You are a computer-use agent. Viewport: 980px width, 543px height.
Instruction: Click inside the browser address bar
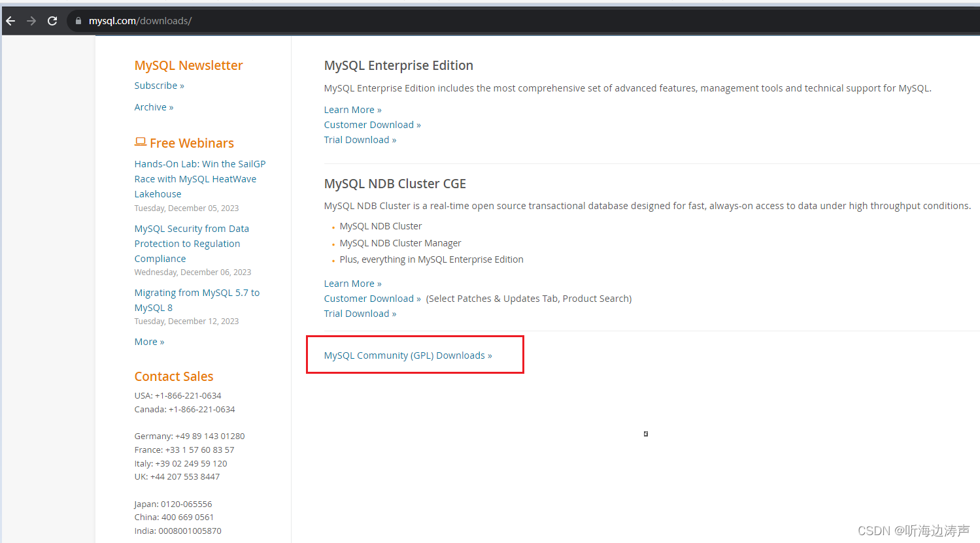pyautogui.click(x=196, y=20)
